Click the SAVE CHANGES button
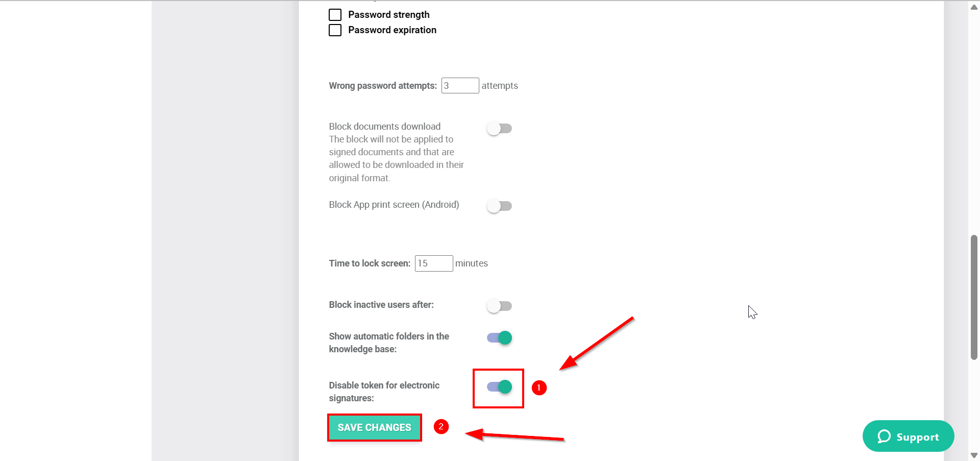Image resolution: width=980 pixels, height=461 pixels. (x=375, y=427)
